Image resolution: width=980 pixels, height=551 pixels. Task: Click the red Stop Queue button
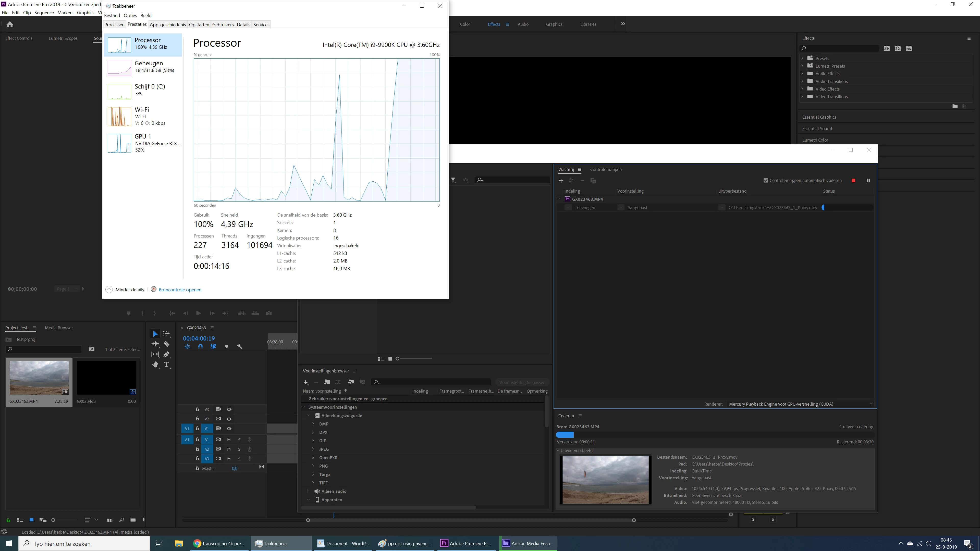[853, 181]
